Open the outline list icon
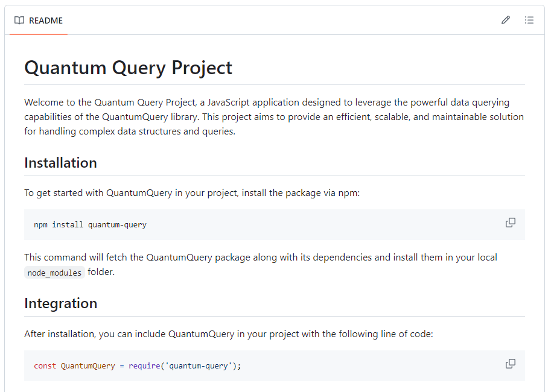551x392 pixels. click(x=529, y=20)
